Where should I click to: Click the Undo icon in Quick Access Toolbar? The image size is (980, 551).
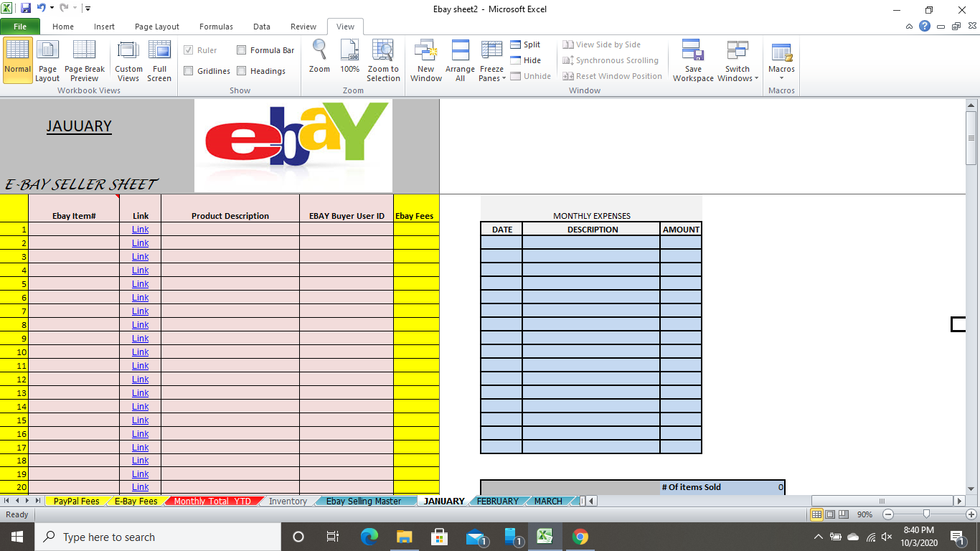(42, 9)
